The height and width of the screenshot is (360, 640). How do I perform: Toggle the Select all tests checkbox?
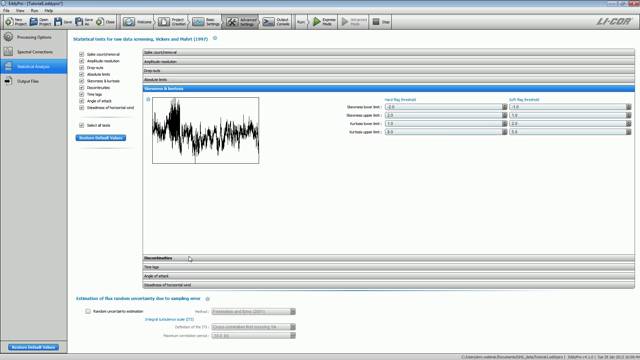click(82, 125)
